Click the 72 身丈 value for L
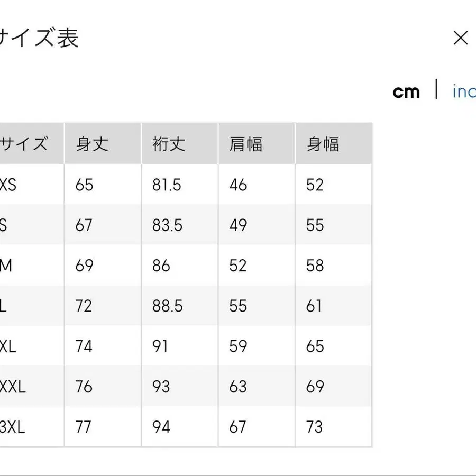Image resolution: width=476 pixels, height=476 pixels. [x=83, y=306]
